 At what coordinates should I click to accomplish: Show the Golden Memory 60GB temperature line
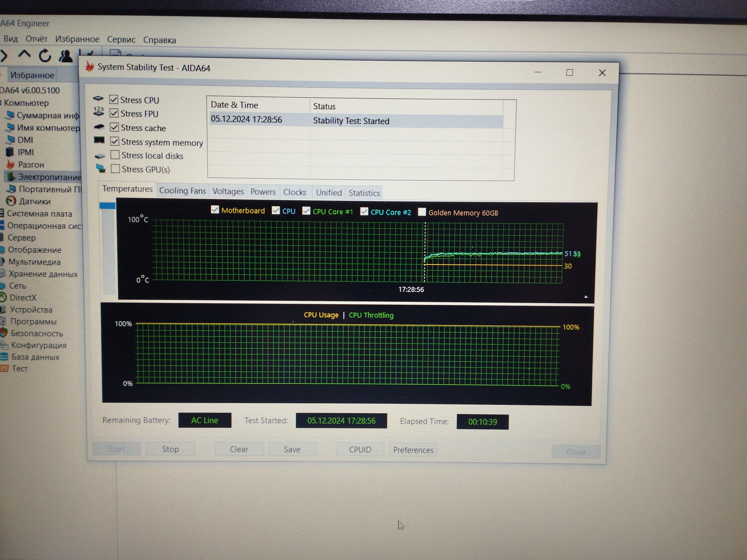click(422, 212)
